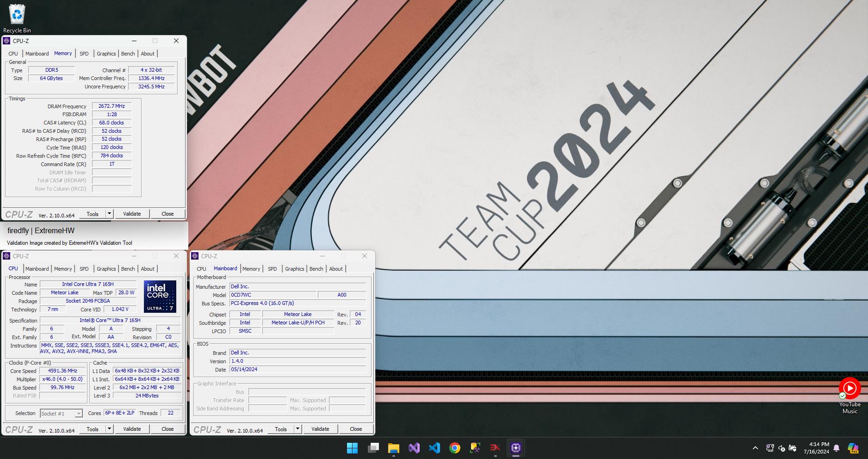The width and height of the screenshot is (868, 459).
Task: Click the BIOS date 05/14/2024
Action: pyautogui.click(x=298, y=369)
